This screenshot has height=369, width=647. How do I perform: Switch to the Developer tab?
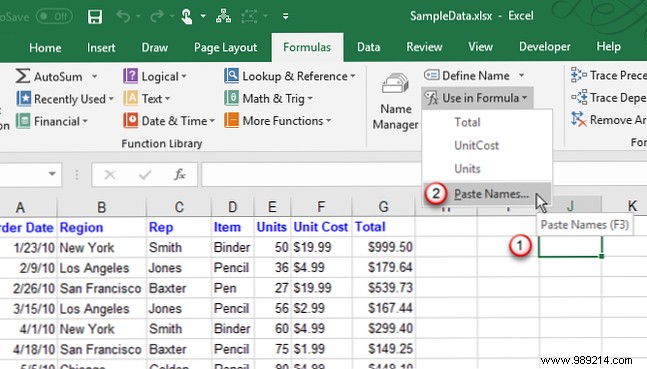tap(545, 47)
